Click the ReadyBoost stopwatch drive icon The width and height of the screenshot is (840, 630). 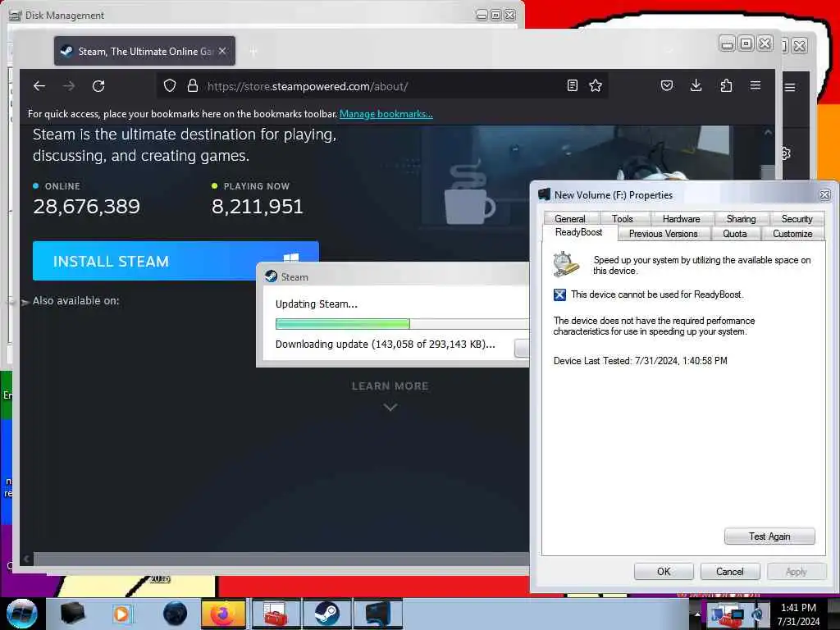(x=566, y=263)
